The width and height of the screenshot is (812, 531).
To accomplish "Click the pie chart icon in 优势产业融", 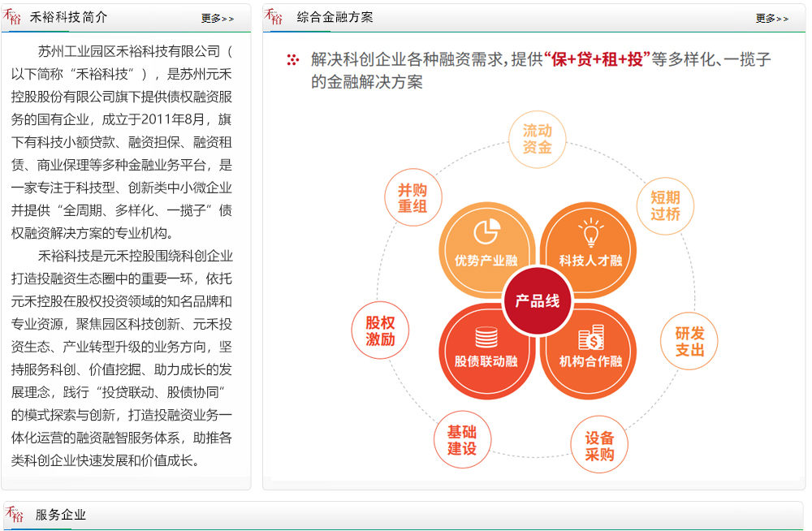I will pyautogui.click(x=486, y=231).
